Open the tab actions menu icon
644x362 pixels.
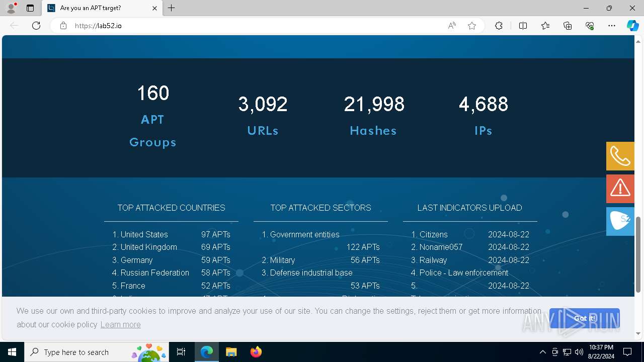coord(30,8)
